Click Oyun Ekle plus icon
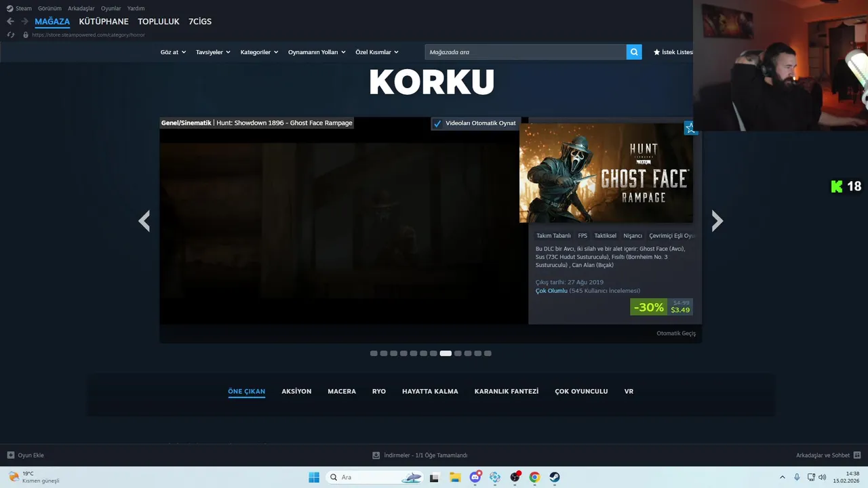This screenshot has height=488, width=868. click(x=11, y=455)
